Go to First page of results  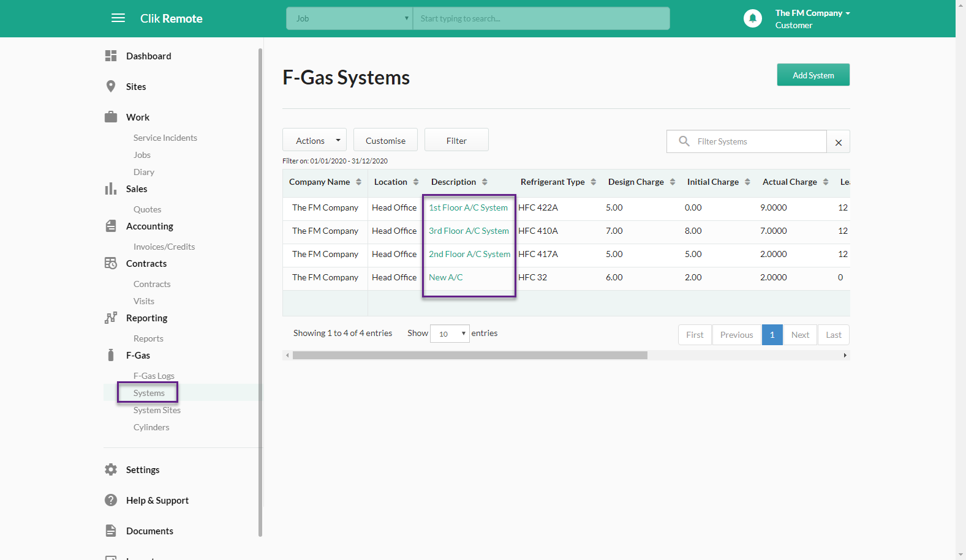695,335
